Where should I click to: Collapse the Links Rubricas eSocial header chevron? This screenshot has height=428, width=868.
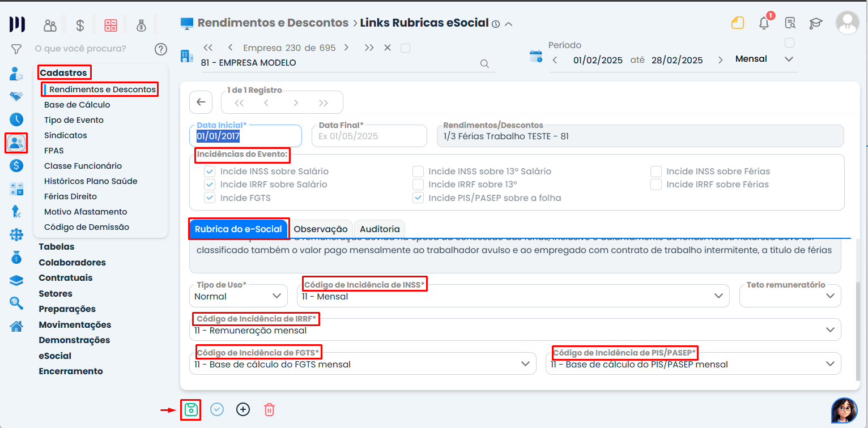tap(509, 24)
